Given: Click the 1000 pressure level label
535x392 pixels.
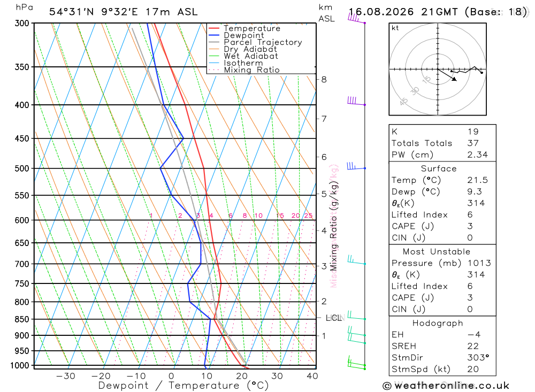Looking at the screenshot, I should click(x=20, y=366).
